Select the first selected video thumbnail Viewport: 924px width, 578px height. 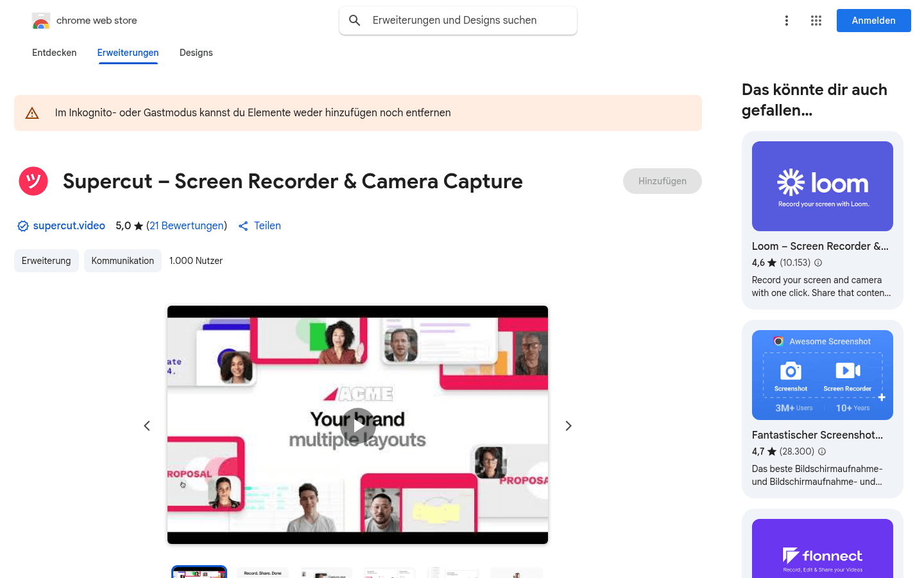[199, 572]
